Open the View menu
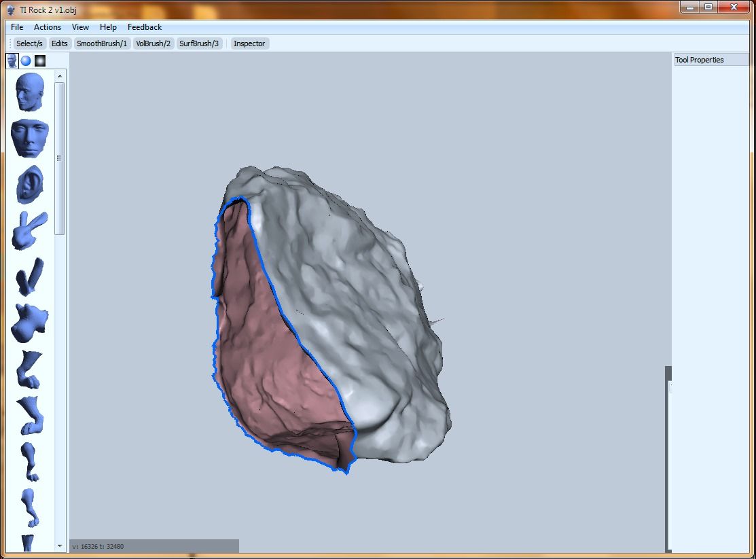Image resolution: width=756 pixels, height=559 pixels. [80, 26]
